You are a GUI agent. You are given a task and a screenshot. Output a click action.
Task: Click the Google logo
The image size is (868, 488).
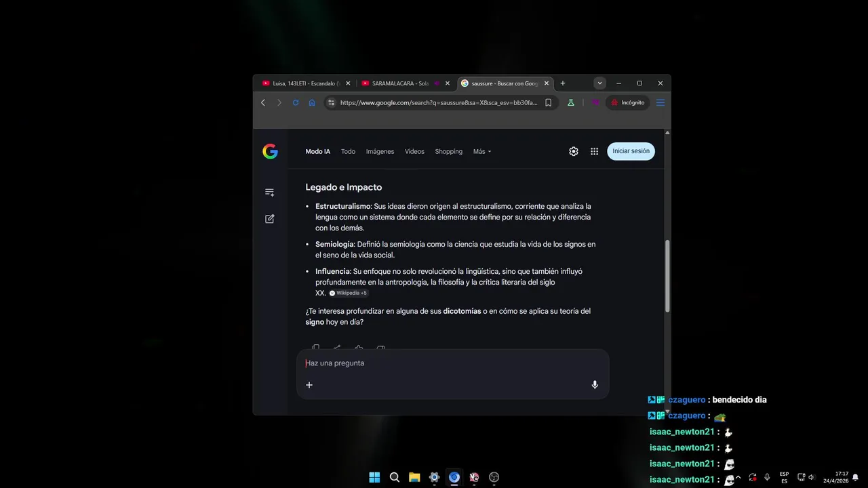(270, 151)
